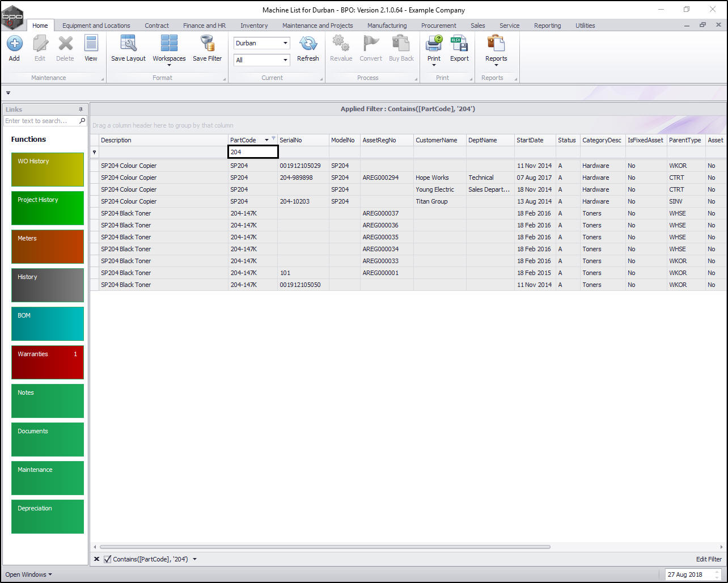
Task: Open the Documents function tile
Action: click(x=48, y=440)
